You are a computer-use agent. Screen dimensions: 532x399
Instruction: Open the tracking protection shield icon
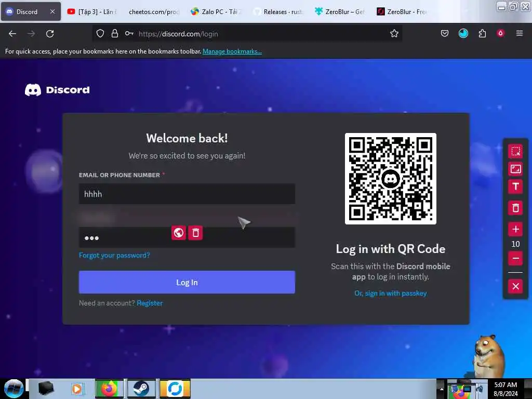[100, 33]
